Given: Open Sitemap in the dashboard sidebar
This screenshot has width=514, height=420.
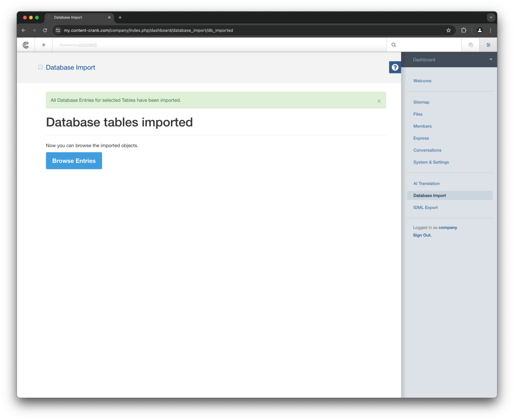Looking at the screenshot, I should [x=421, y=102].
